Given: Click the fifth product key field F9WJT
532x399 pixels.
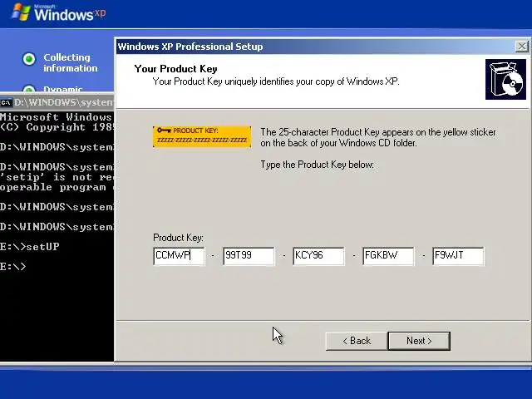Looking at the screenshot, I should point(458,256).
